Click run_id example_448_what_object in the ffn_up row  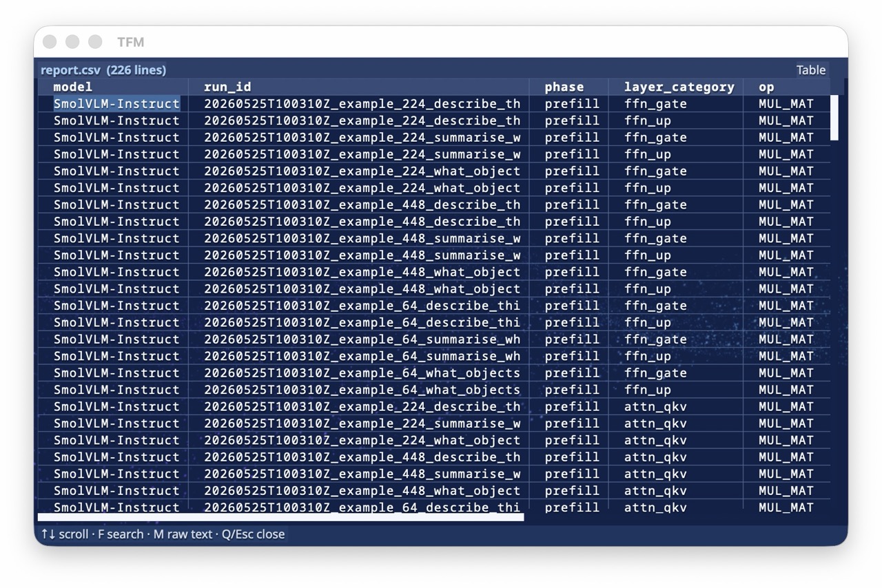pyautogui.click(x=362, y=288)
